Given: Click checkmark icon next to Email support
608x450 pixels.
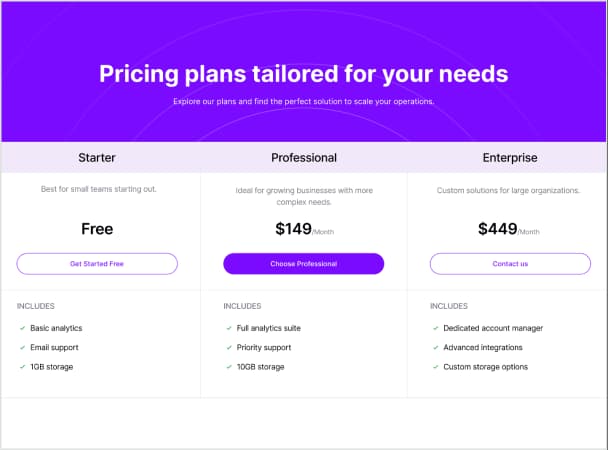Looking at the screenshot, I should click(22, 347).
